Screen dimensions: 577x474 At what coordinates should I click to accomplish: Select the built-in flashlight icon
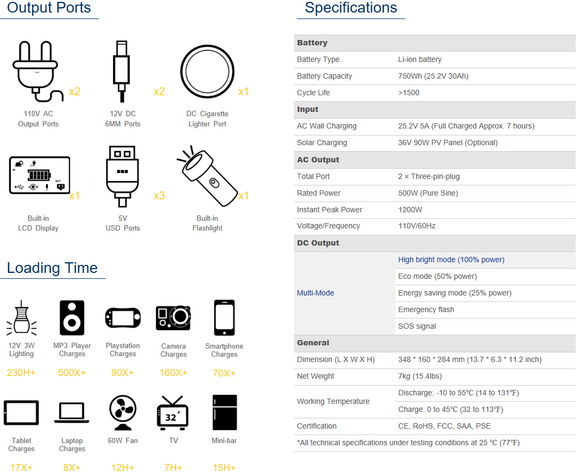pos(207,176)
